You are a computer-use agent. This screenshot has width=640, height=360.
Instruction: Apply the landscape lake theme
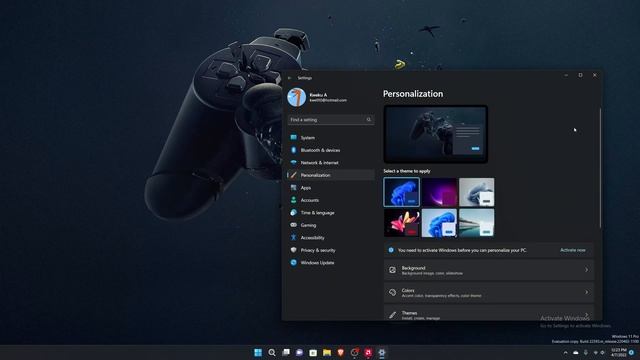[477, 223]
